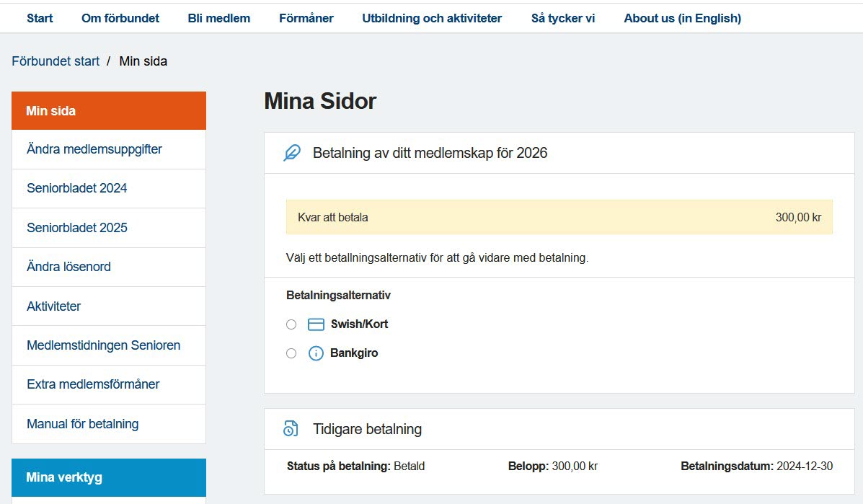Open Seniorbladet 2025 from sidebar
This screenshot has width=863, height=504.
click(77, 228)
